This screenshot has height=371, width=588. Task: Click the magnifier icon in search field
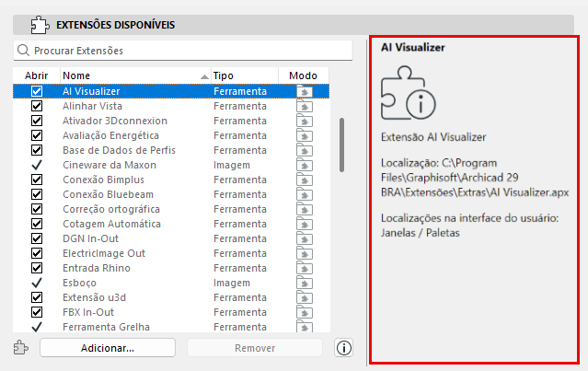(x=23, y=51)
